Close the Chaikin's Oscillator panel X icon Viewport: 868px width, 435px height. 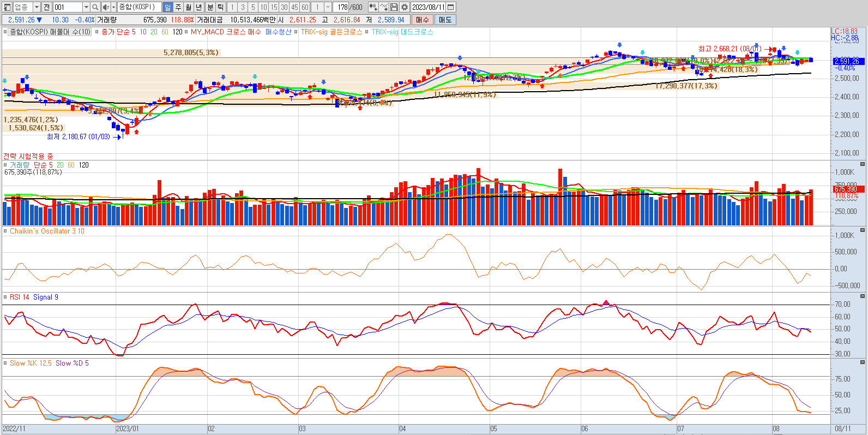pyautogui.click(x=863, y=230)
